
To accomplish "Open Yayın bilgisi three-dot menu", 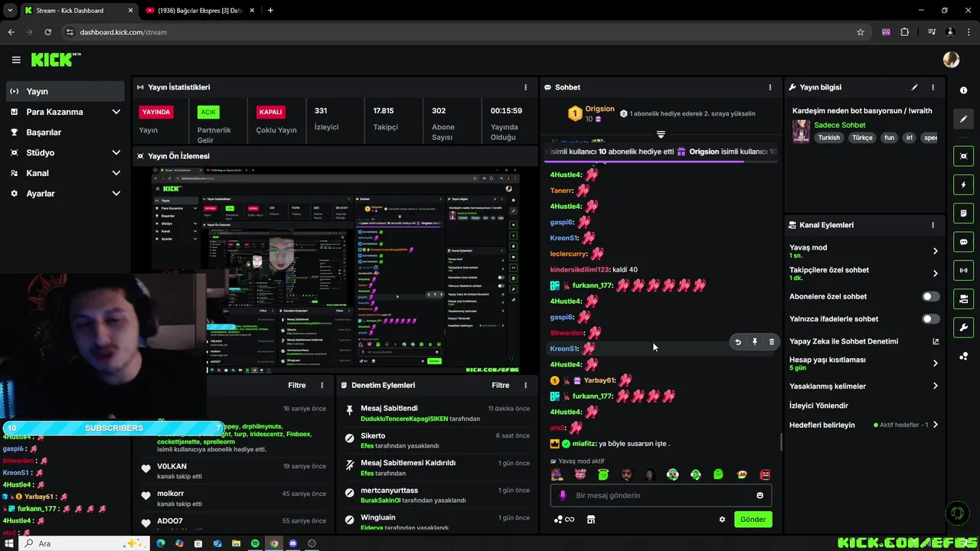I will 933,87.
